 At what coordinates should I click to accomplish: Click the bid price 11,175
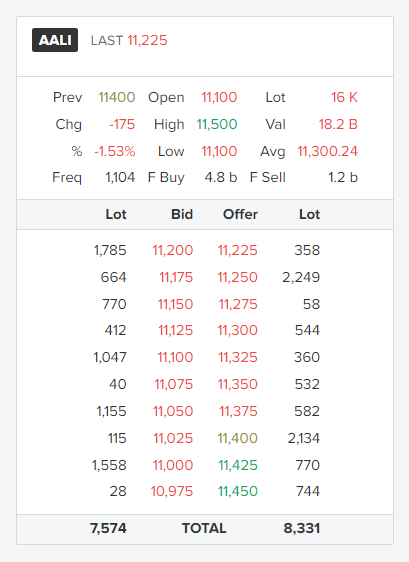[x=176, y=277]
